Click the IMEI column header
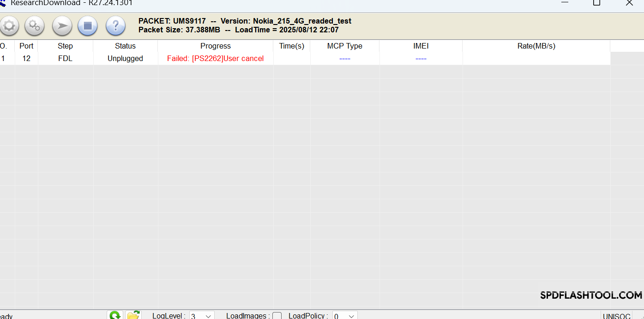Screen dimensions: 644x319 point(421,46)
